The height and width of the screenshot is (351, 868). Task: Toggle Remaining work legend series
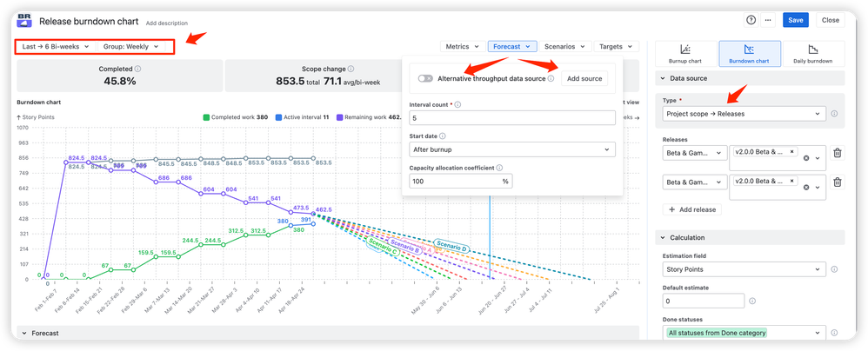click(369, 117)
